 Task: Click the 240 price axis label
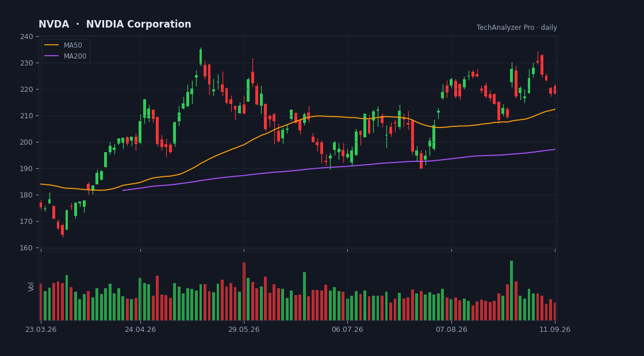click(x=26, y=37)
